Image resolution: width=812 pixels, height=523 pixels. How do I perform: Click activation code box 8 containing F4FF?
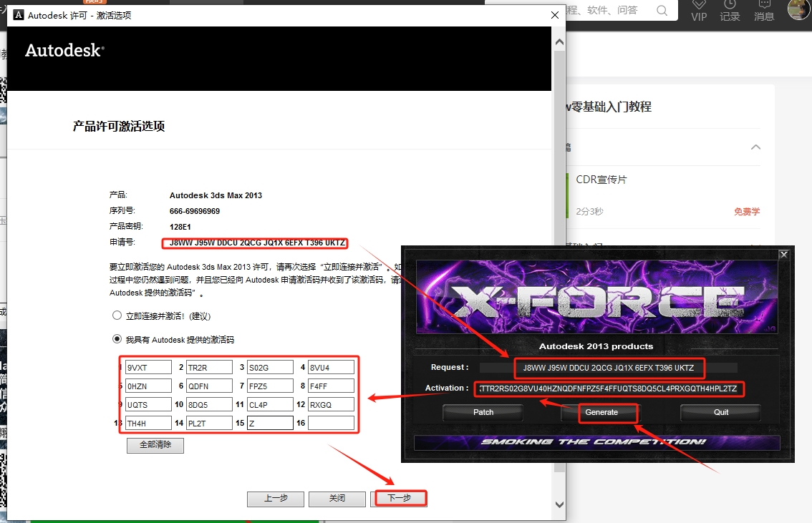(332, 386)
